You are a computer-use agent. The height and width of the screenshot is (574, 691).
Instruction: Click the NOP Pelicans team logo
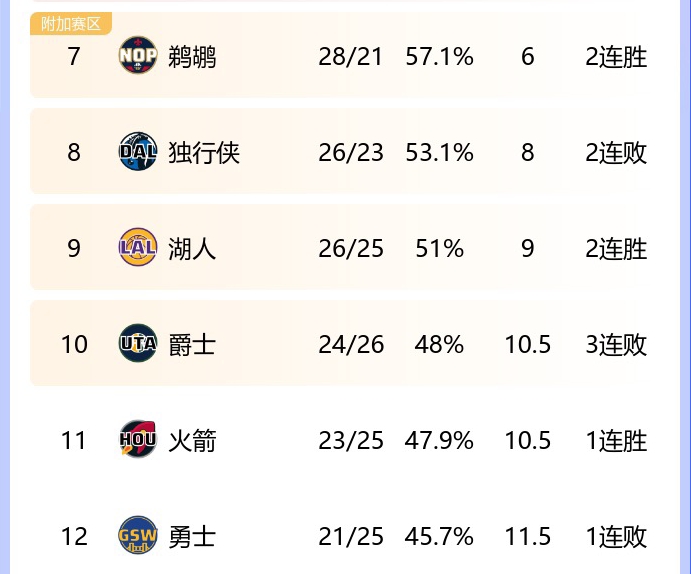(138, 56)
